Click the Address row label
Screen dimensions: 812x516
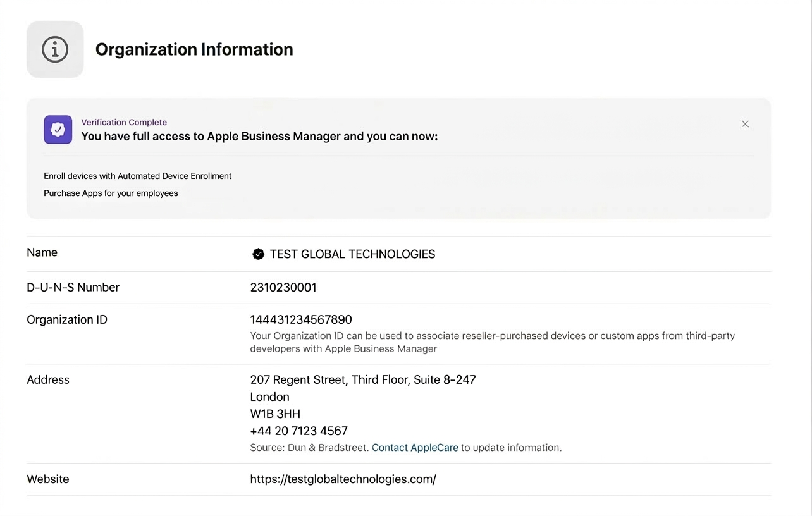tap(48, 379)
